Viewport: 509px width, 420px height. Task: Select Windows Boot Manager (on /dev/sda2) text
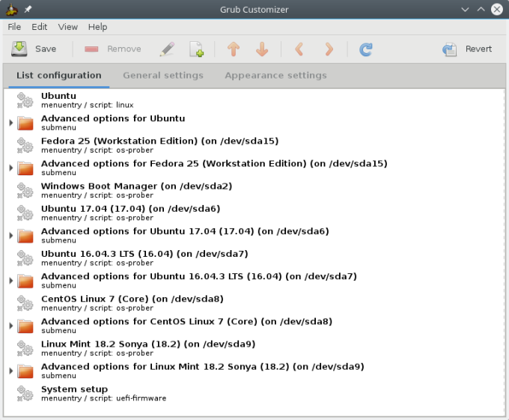(x=137, y=186)
